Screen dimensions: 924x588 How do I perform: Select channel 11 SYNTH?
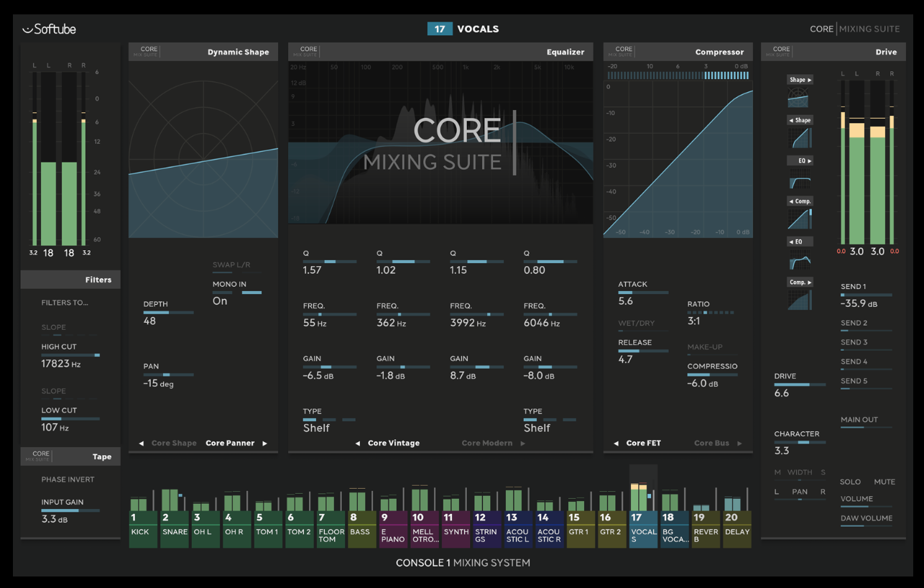pos(456,529)
